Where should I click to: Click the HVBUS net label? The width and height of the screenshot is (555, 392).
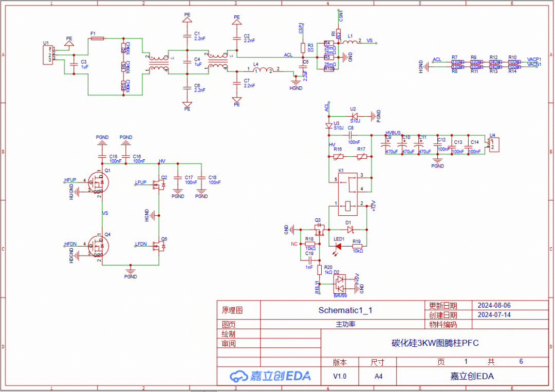point(393,133)
